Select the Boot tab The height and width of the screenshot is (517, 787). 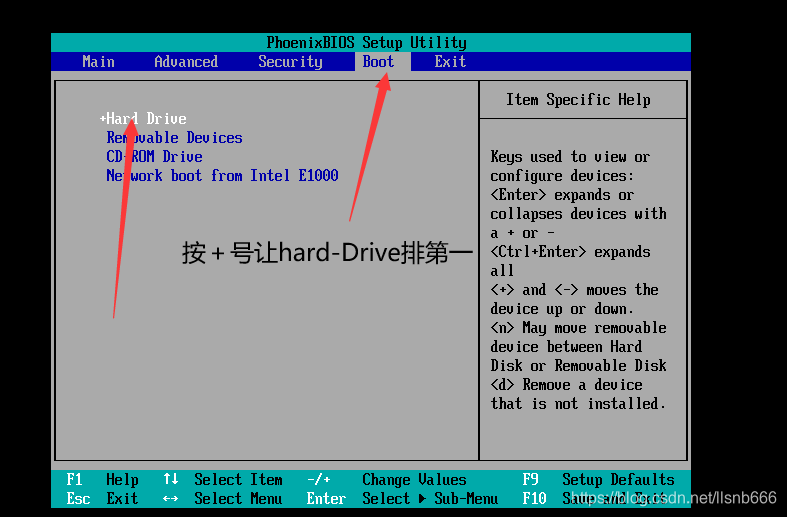pos(378,62)
